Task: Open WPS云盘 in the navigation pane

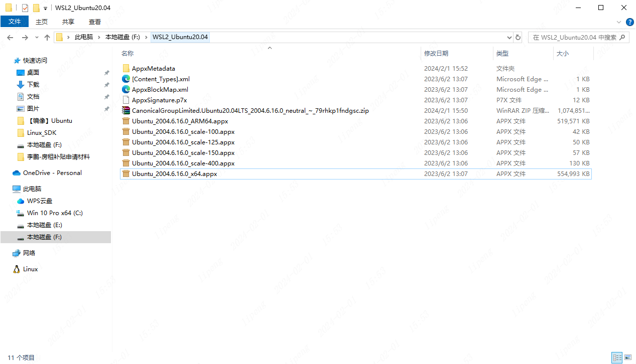Action: (x=40, y=201)
